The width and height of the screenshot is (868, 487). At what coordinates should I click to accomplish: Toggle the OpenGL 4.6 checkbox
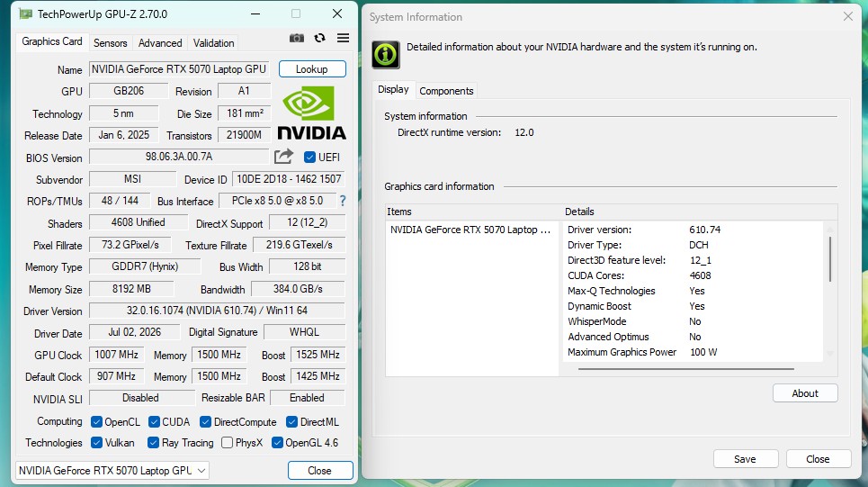coord(277,443)
